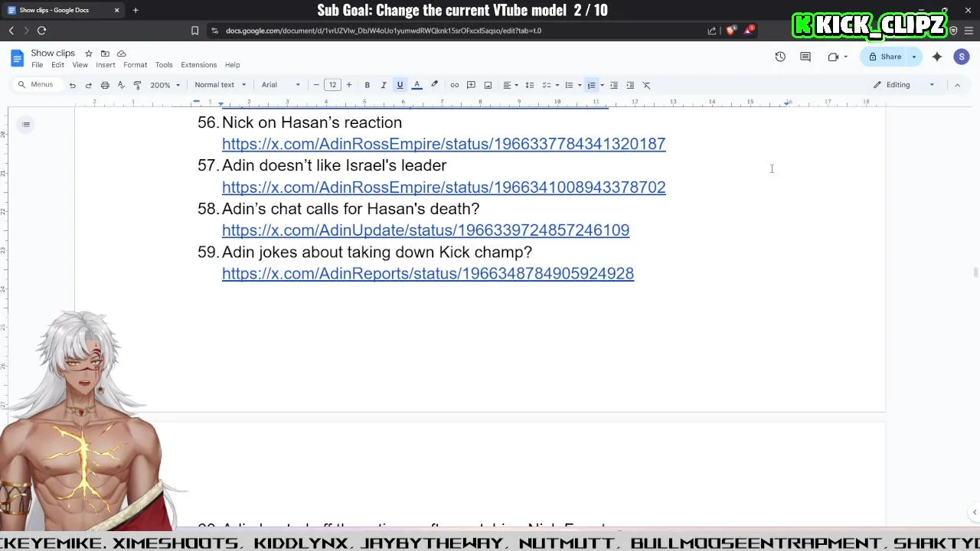Viewport: 980px width, 551px height.
Task: Show all comments
Action: point(805,57)
